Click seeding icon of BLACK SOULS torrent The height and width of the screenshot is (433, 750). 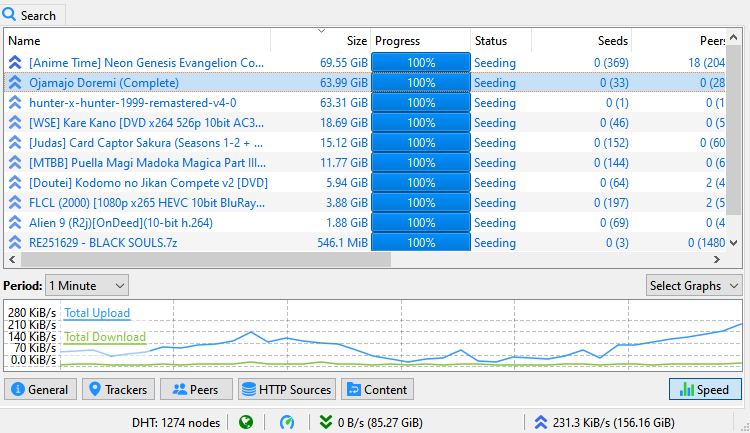15,243
